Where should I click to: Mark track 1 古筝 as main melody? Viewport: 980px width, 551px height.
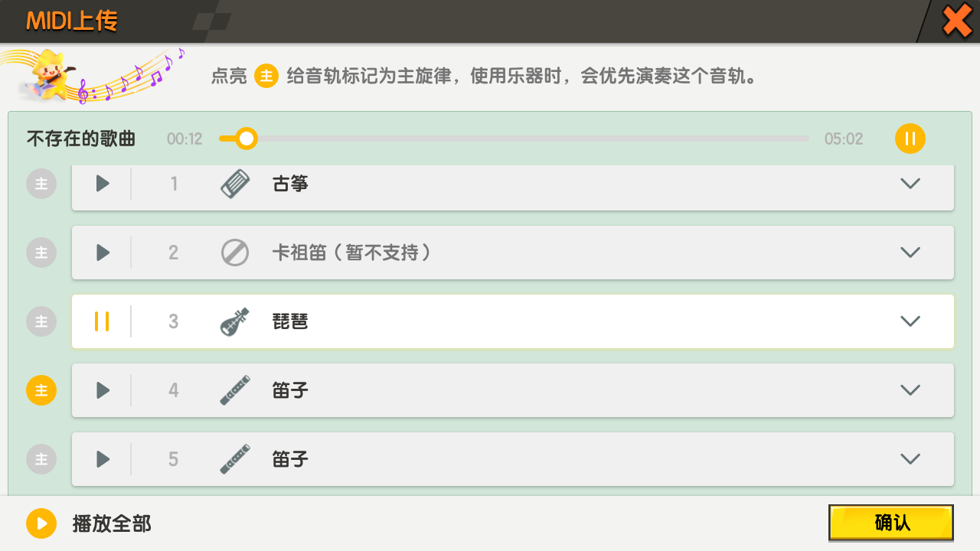pyautogui.click(x=41, y=184)
